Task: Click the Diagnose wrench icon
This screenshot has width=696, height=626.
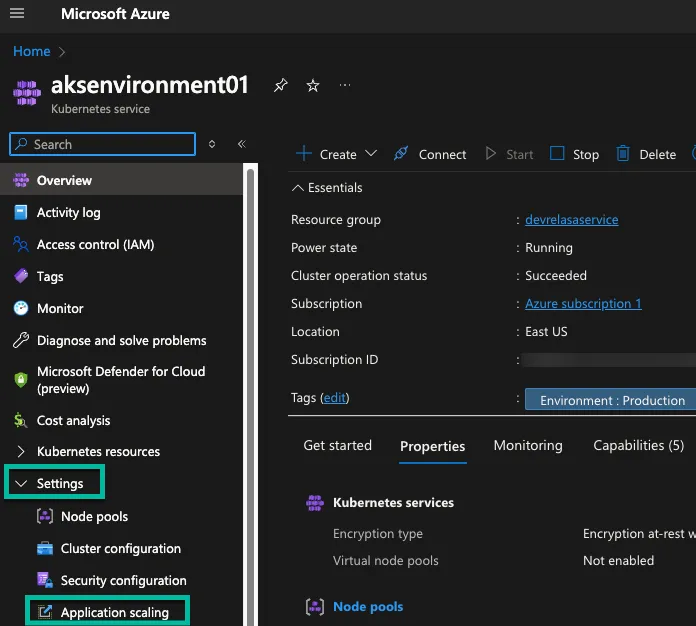Action: click(20, 340)
